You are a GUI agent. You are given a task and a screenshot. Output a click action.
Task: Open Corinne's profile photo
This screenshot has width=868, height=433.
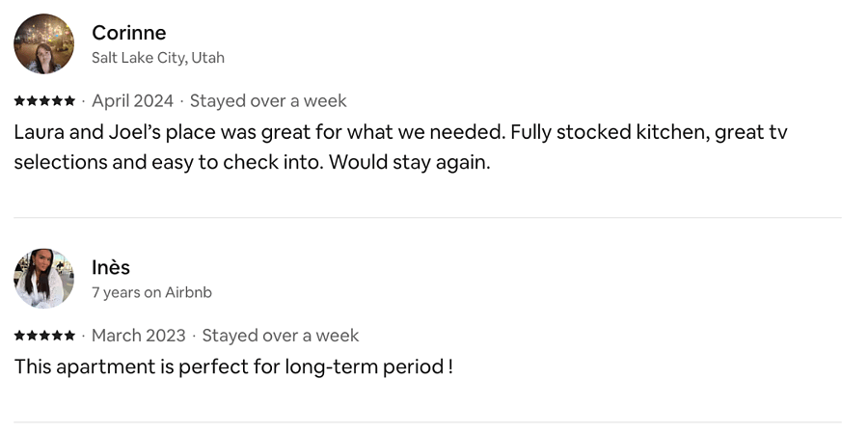[x=43, y=43]
